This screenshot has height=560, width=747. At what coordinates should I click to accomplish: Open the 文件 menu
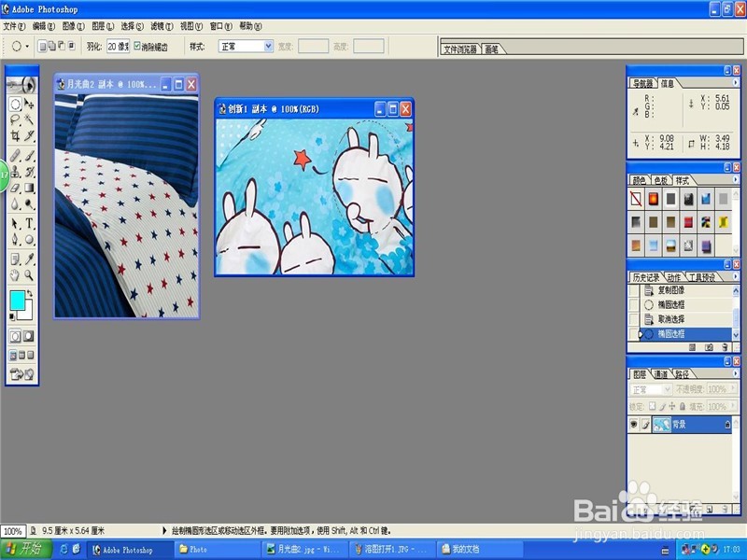(x=14, y=26)
